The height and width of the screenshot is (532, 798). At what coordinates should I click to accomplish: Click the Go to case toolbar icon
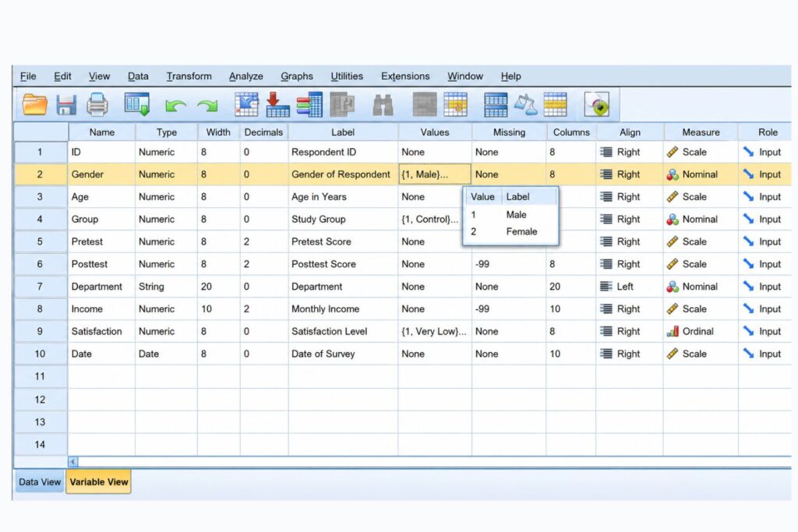246,104
